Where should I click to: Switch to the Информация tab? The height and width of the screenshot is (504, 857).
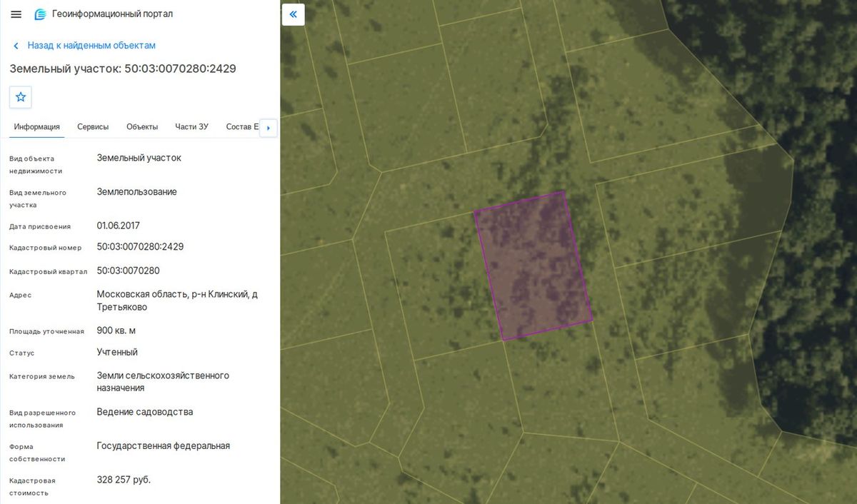(x=37, y=127)
